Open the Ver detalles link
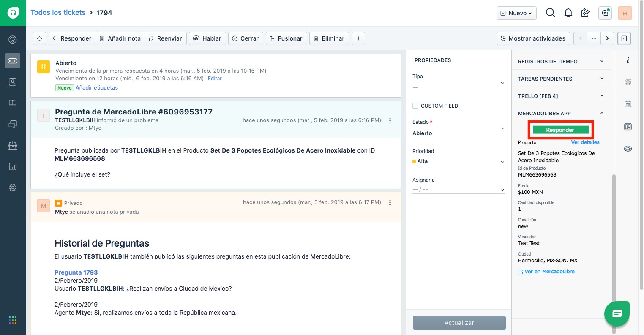Viewport: 644px width, 335px height. [x=585, y=142]
